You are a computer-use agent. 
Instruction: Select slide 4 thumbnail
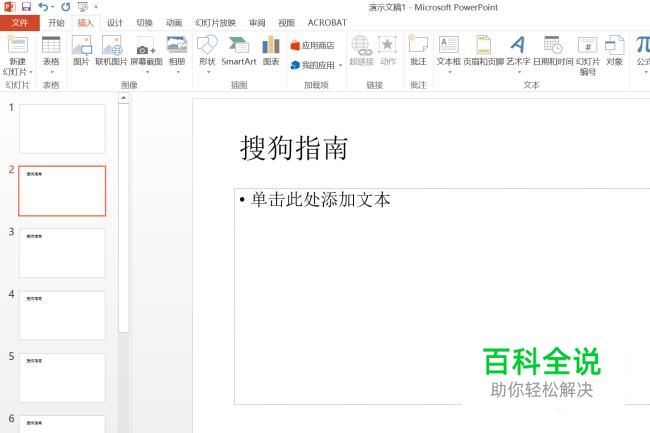[x=62, y=315]
